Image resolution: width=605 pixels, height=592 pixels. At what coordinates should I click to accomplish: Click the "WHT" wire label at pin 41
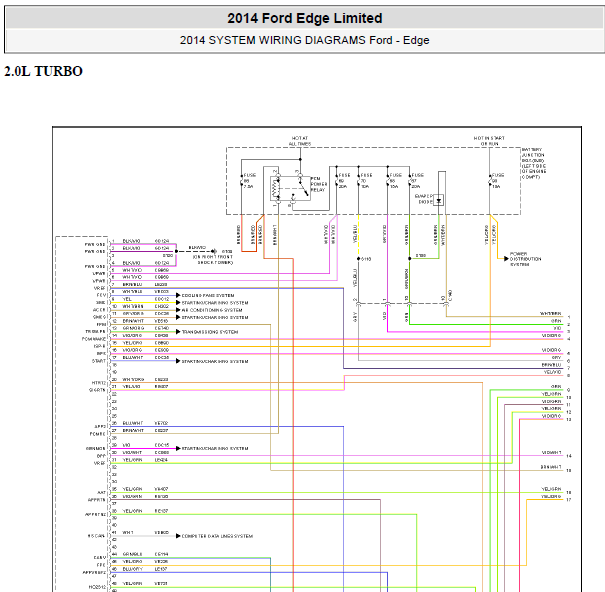tap(128, 533)
